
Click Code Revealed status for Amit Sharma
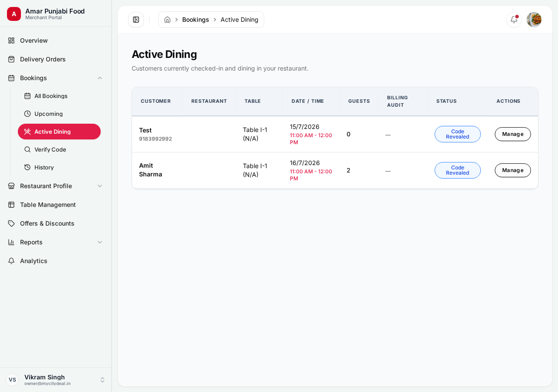pyautogui.click(x=458, y=170)
